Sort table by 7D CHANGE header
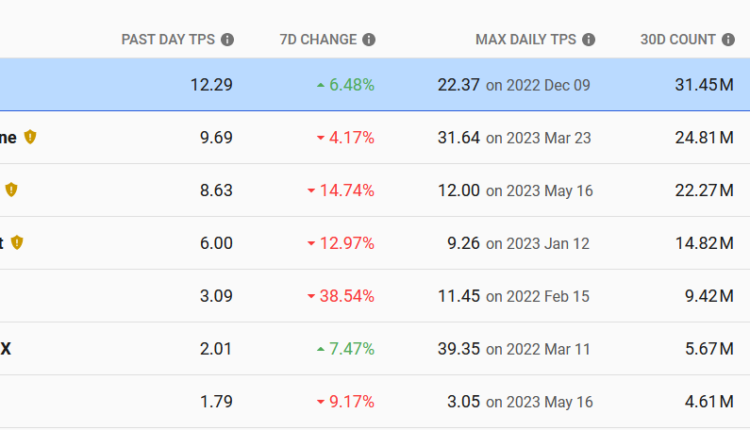 click(x=317, y=40)
